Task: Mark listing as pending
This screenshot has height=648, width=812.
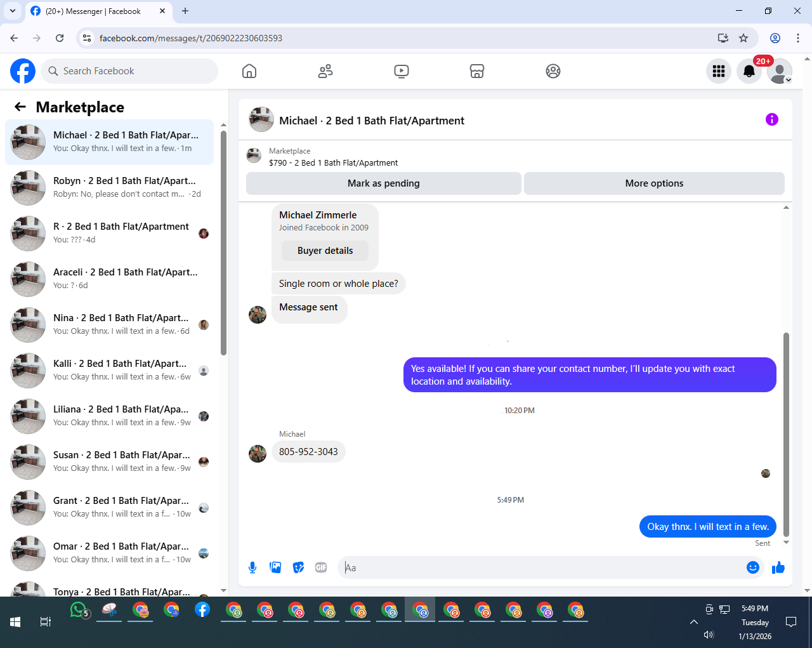Action: pyautogui.click(x=384, y=183)
